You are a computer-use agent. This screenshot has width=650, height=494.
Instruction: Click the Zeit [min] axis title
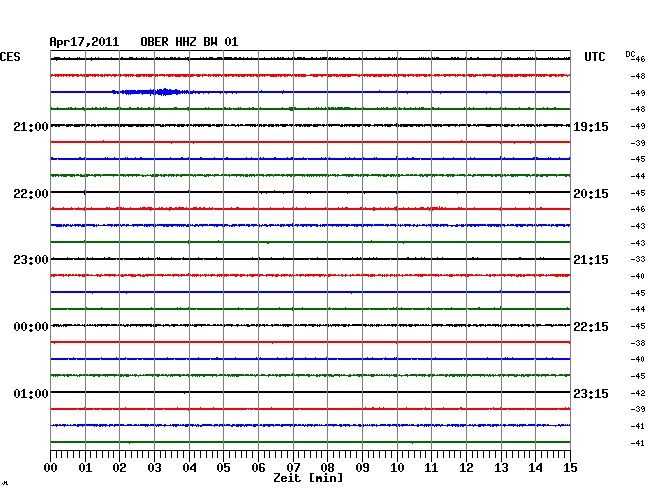pos(308,478)
